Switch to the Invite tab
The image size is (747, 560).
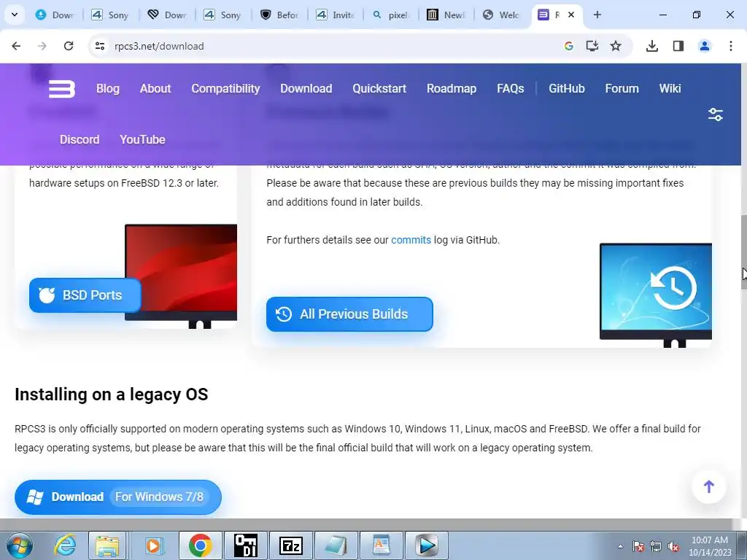336,15
